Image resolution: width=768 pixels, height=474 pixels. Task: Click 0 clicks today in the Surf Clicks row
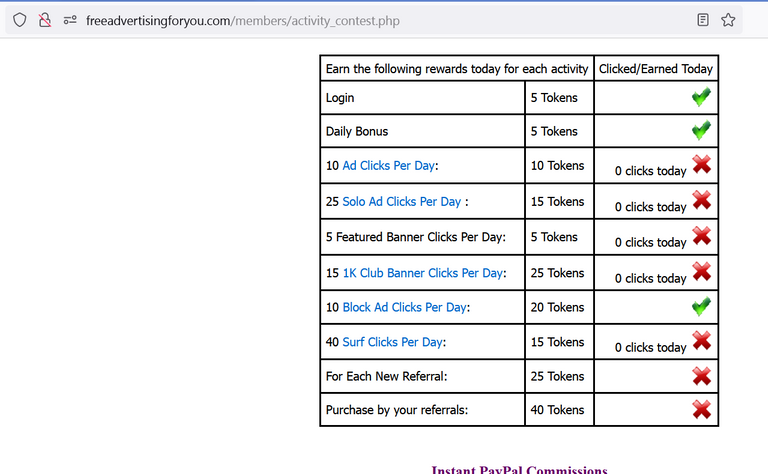coord(650,347)
